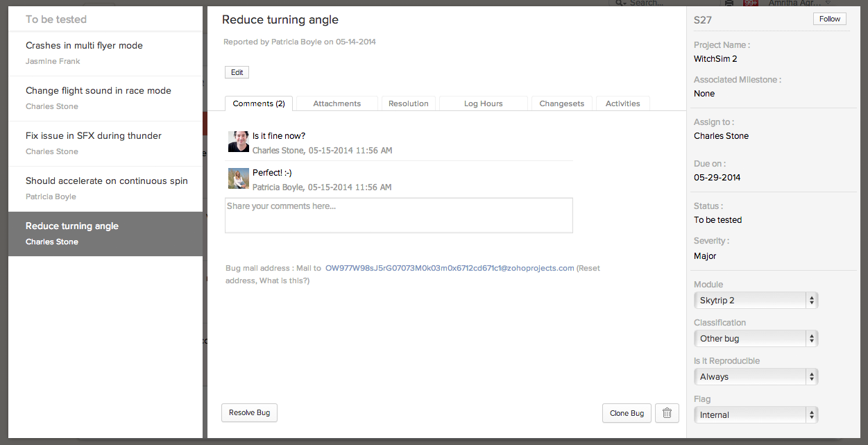Click the search magnifier icon
The image size is (868, 445).
pos(618,3)
